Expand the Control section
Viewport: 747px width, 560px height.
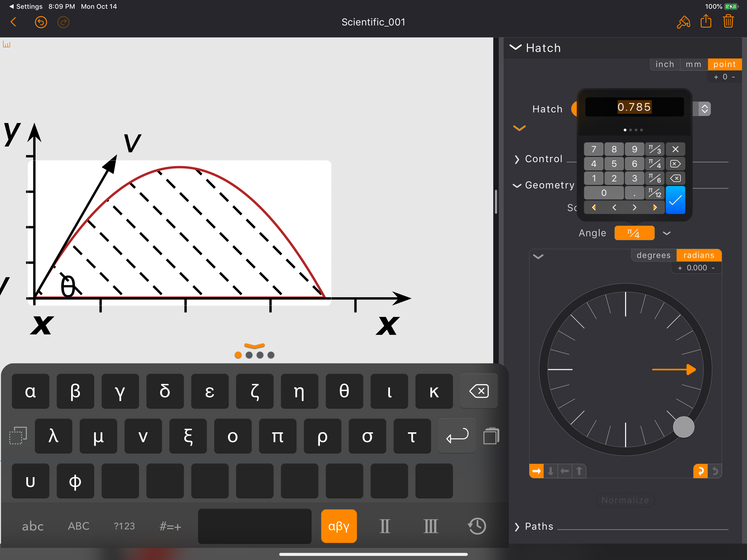click(x=517, y=159)
